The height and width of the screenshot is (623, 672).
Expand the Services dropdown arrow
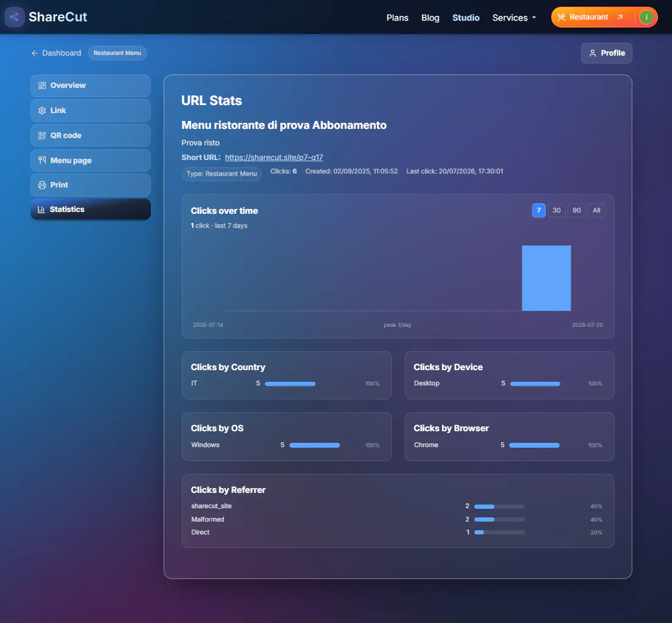pos(534,18)
